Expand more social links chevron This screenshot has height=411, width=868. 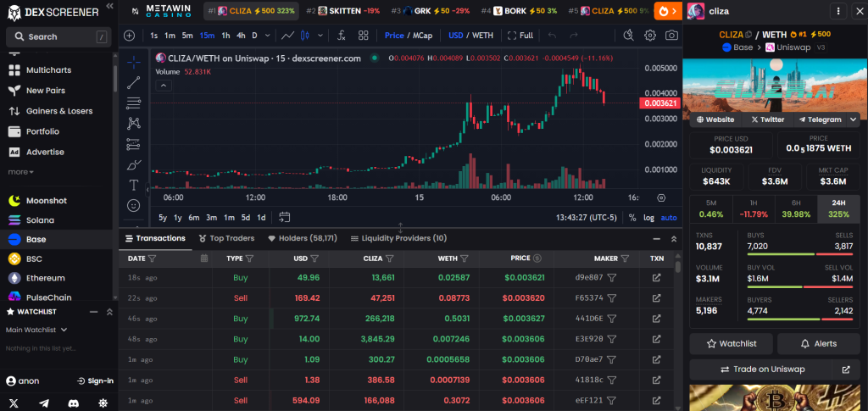(853, 119)
